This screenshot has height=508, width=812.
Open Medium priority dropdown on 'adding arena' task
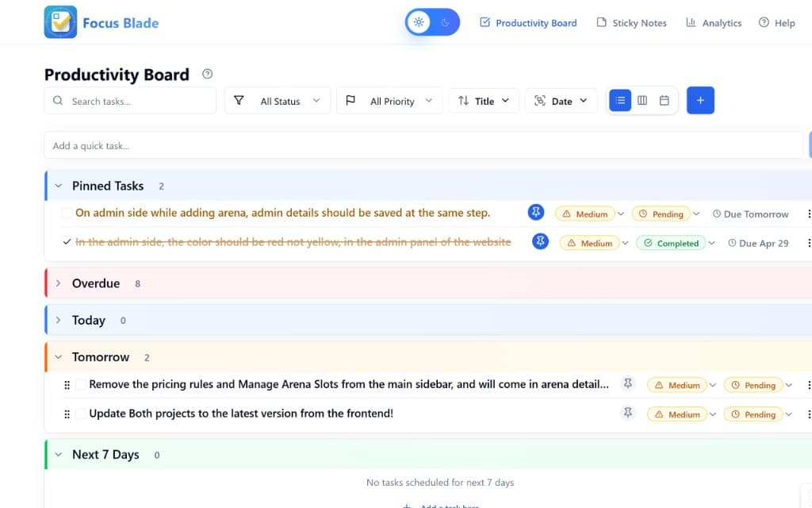pyautogui.click(x=590, y=214)
